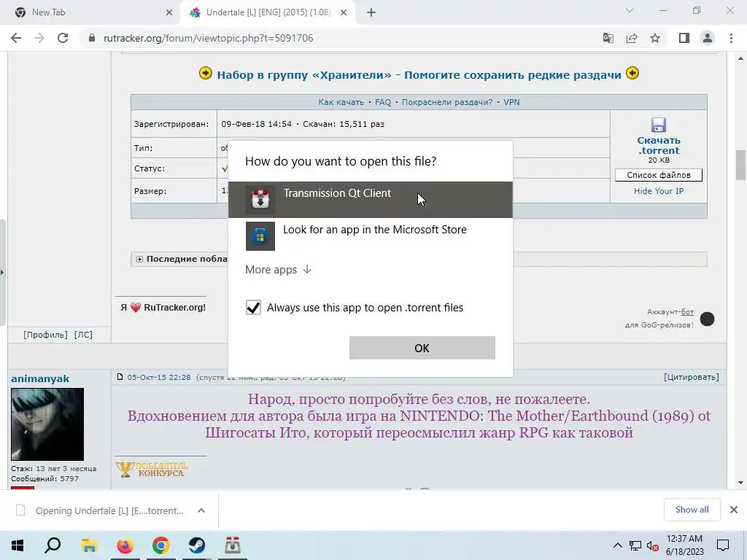Toggle browser side panel icon
Viewport: 747px width, 560px height.
[684, 38]
